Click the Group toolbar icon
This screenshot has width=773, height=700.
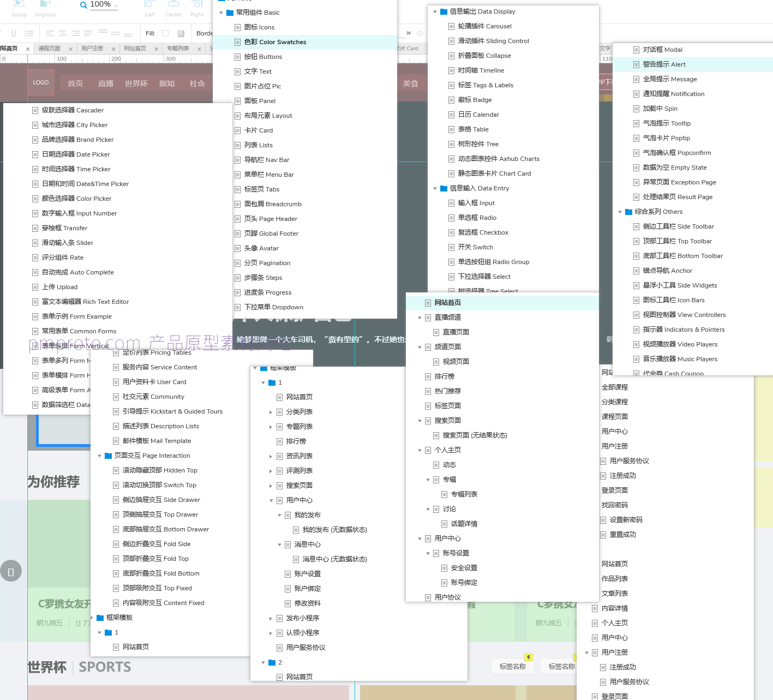click(19, 5)
